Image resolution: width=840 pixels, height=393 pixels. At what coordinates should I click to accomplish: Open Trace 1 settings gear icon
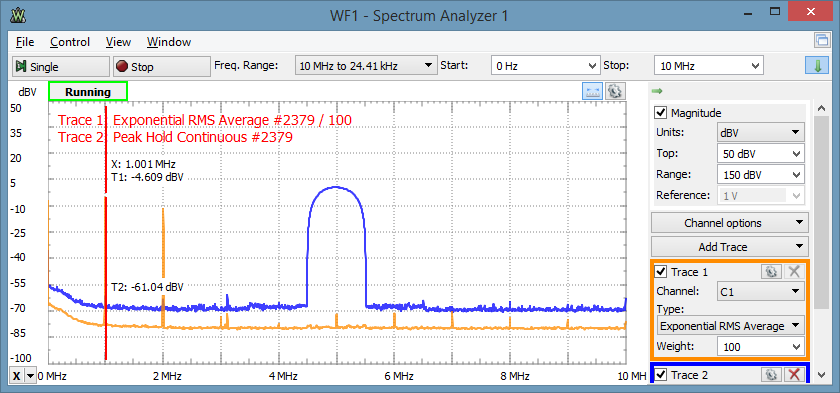click(770, 272)
